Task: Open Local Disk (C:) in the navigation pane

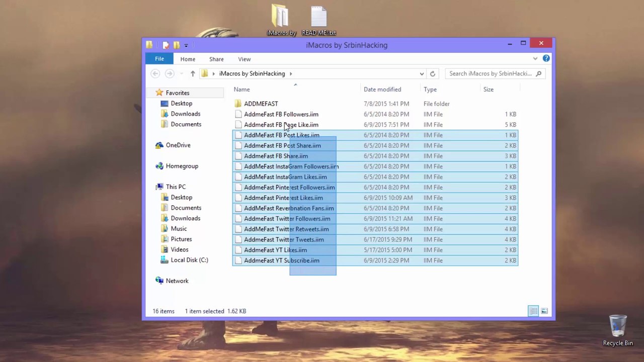Action: pos(189,260)
